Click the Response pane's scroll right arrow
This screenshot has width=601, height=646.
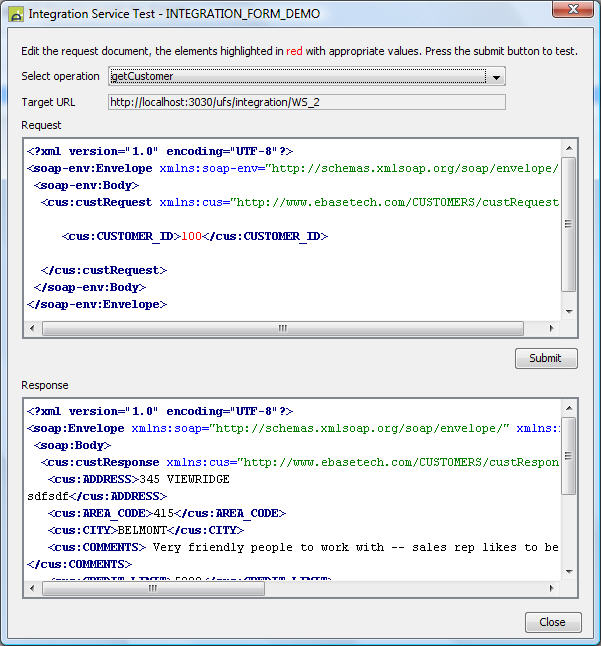click(553, 589)
